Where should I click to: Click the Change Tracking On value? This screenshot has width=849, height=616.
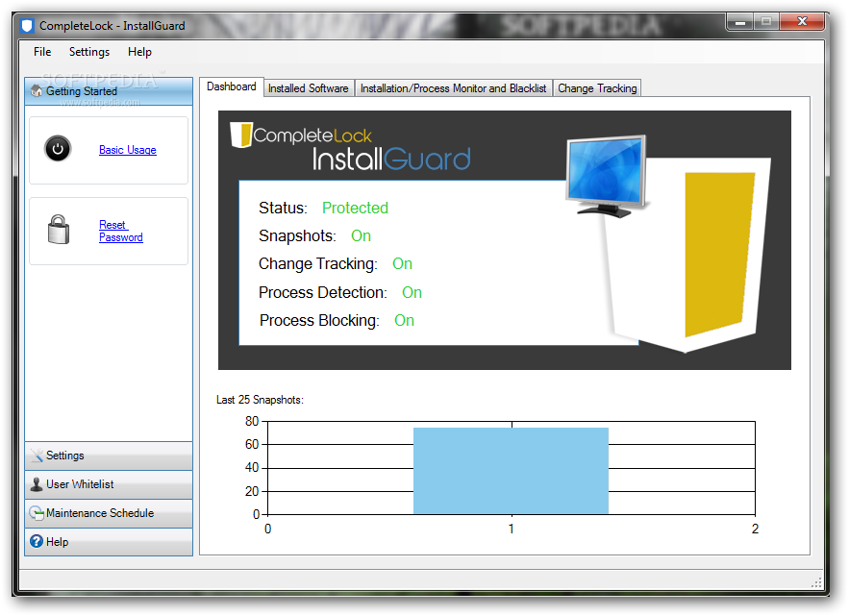tap(402, 264)
